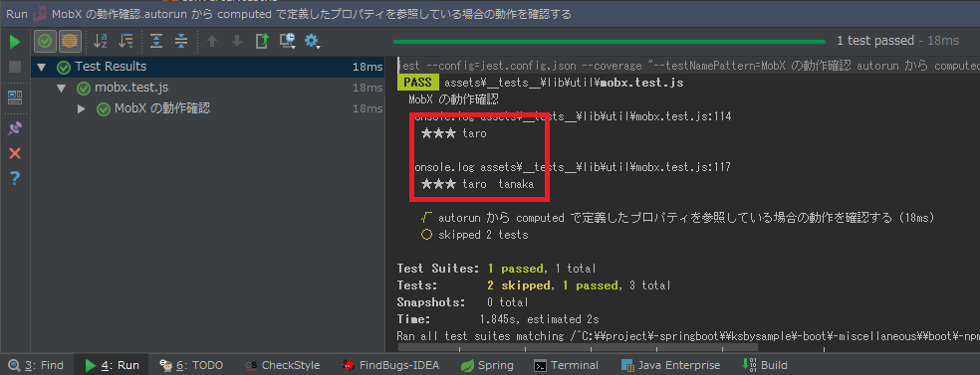
Task: Click the test progress bar
Action: [x=610, y=42]
